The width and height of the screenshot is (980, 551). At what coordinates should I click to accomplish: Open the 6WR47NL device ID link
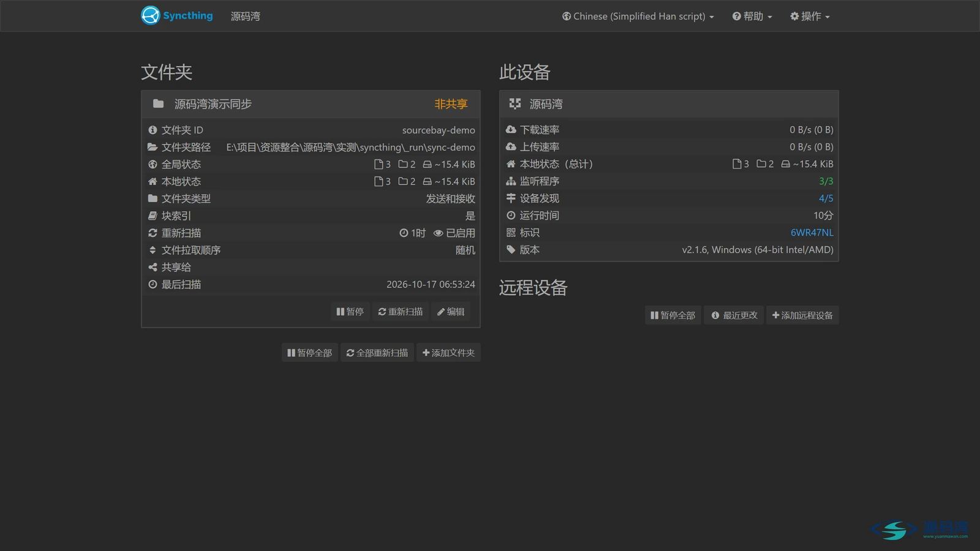(812, 233)
